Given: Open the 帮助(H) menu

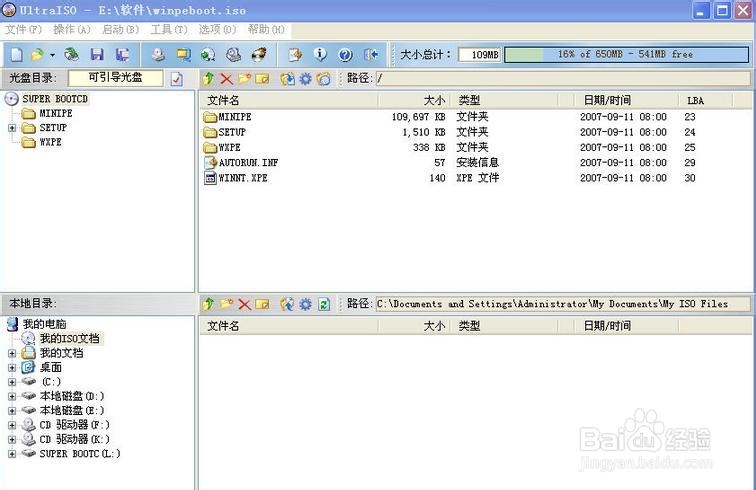Looking at the screenshot, I should click(x=266, y=29).
